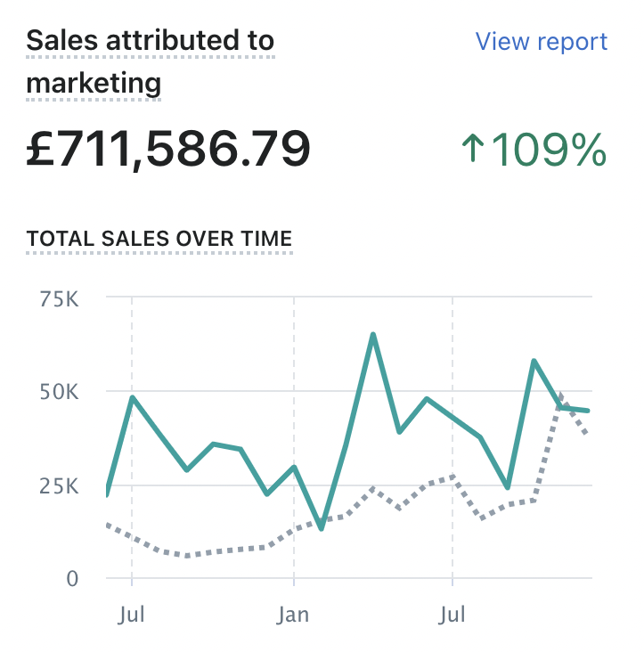The image size is (644, 652).
Task: Click the dotted gray line's highest peak
Action: pos(560,395)
